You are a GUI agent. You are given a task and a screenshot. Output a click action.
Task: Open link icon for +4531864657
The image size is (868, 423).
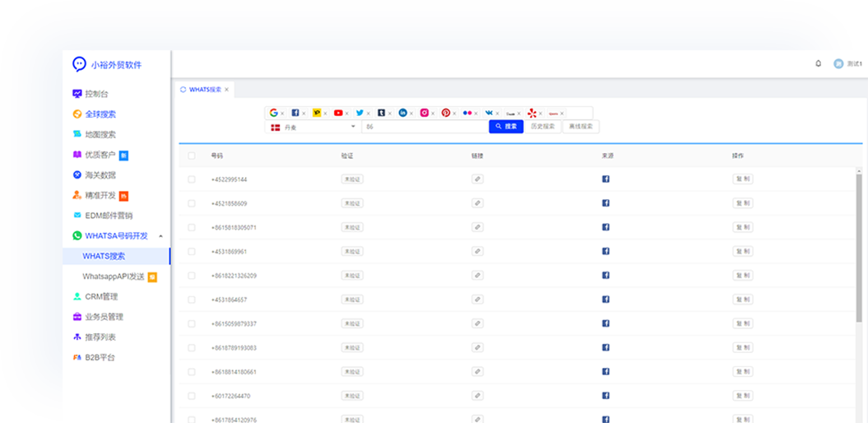tap(477, 300)
